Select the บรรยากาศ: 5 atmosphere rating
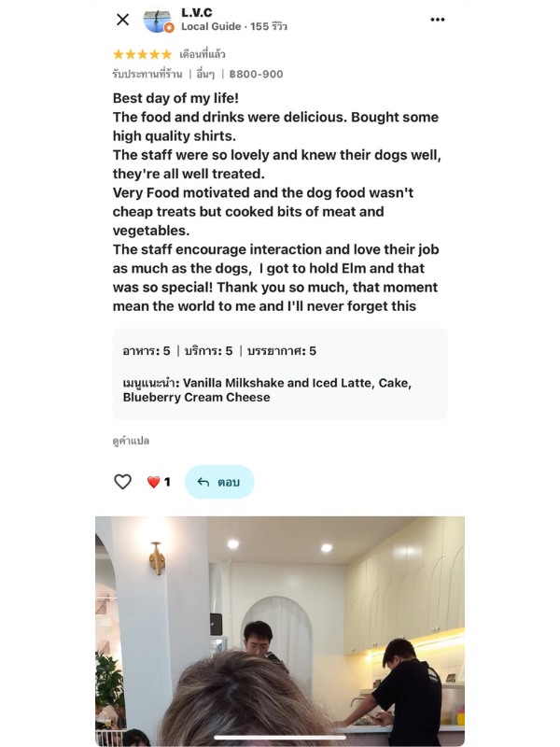The width and height of the screenshot is (560, 747). click(281, 351)
